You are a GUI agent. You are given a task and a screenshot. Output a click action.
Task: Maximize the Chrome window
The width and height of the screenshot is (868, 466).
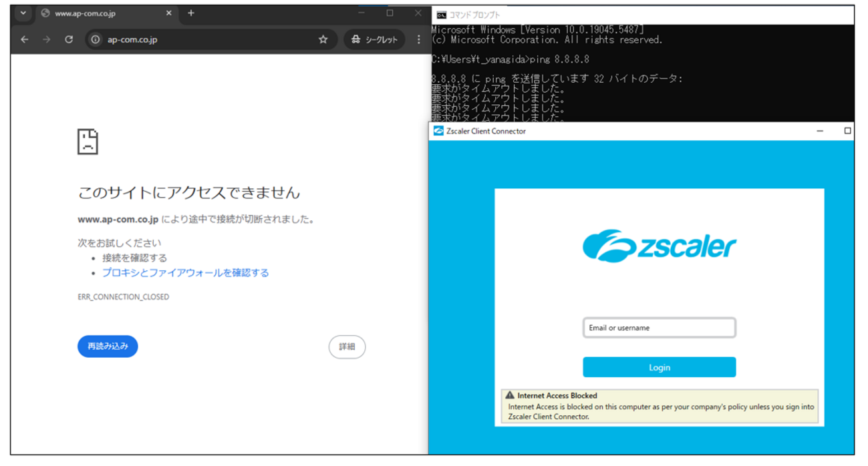[x=390, y=13]
